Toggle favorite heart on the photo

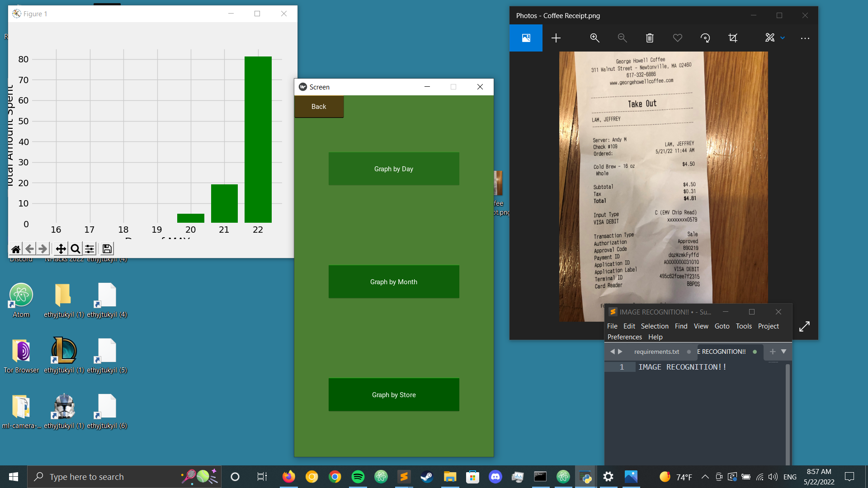[677, 38]
